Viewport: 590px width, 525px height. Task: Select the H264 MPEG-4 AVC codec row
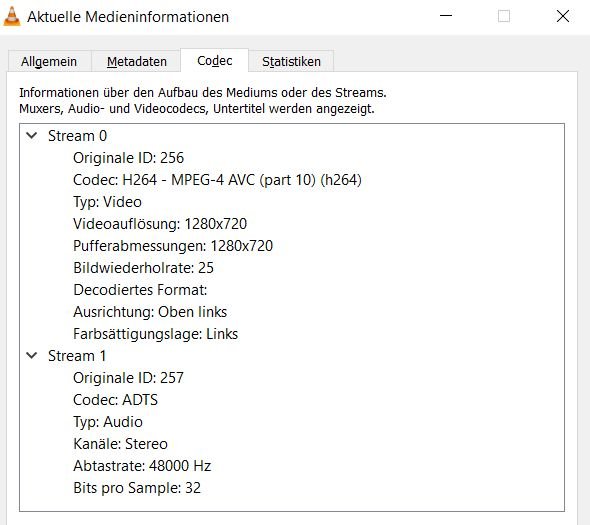coord(217,180)
